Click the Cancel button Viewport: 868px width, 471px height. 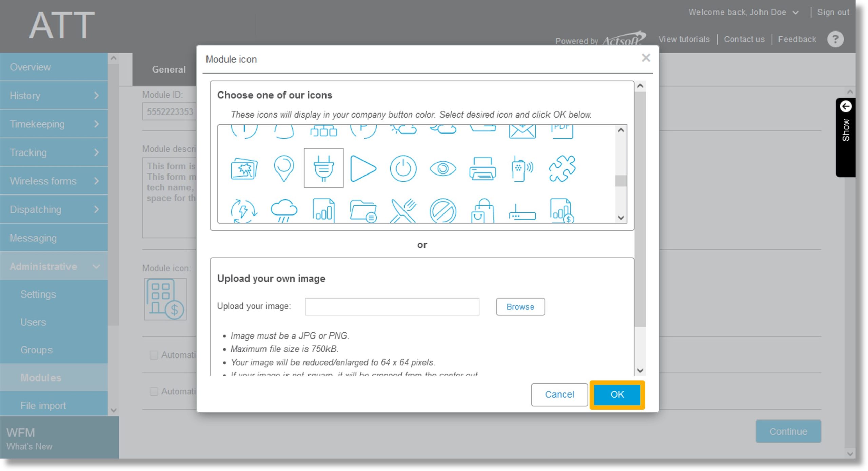[x=559, y=395]
